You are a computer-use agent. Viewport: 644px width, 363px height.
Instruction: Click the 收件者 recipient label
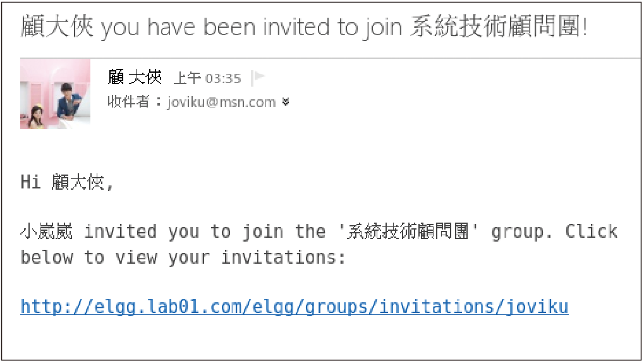click(x=128, y=102)
